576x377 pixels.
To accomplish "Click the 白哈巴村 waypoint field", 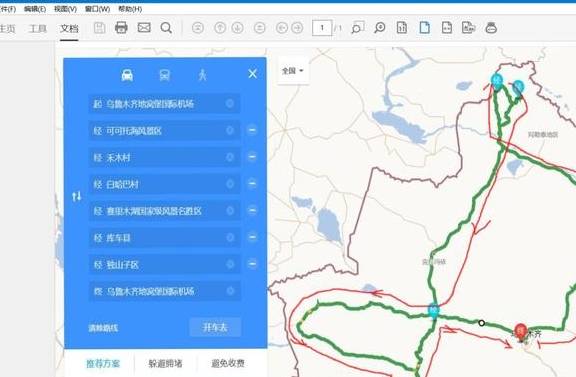I will coord(164,184).
